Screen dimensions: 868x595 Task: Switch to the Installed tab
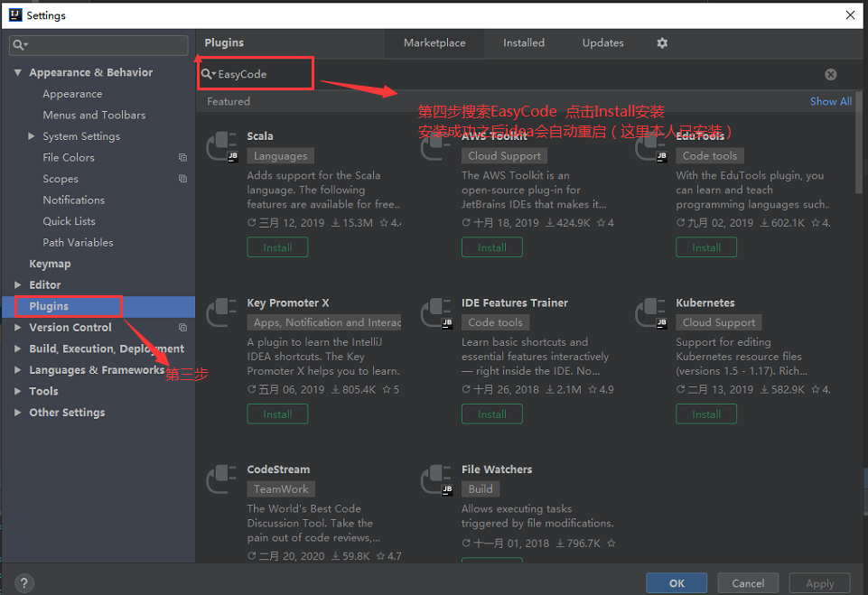tap(523, 42)
